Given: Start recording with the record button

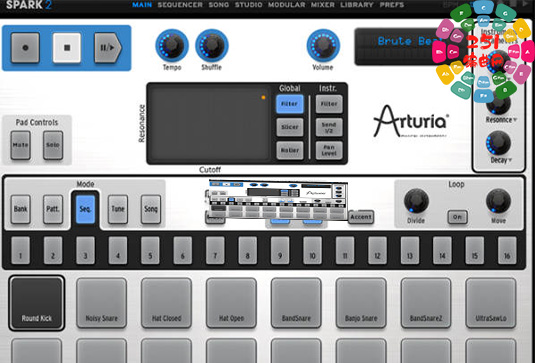Looking at the screenshot, I should 25,48.
